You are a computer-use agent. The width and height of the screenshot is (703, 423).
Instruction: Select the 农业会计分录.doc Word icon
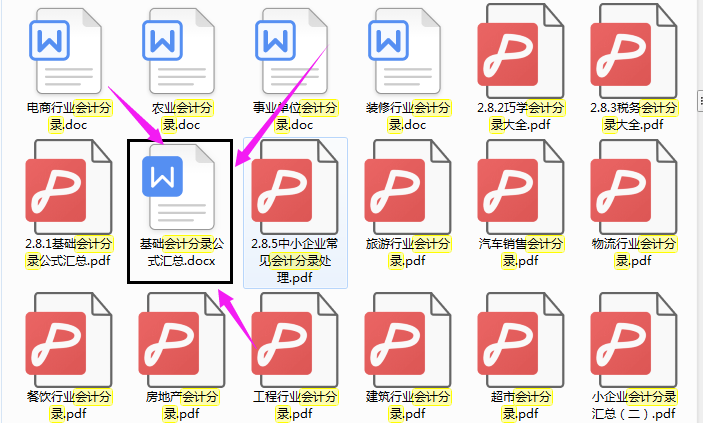(x=179, y=51)
